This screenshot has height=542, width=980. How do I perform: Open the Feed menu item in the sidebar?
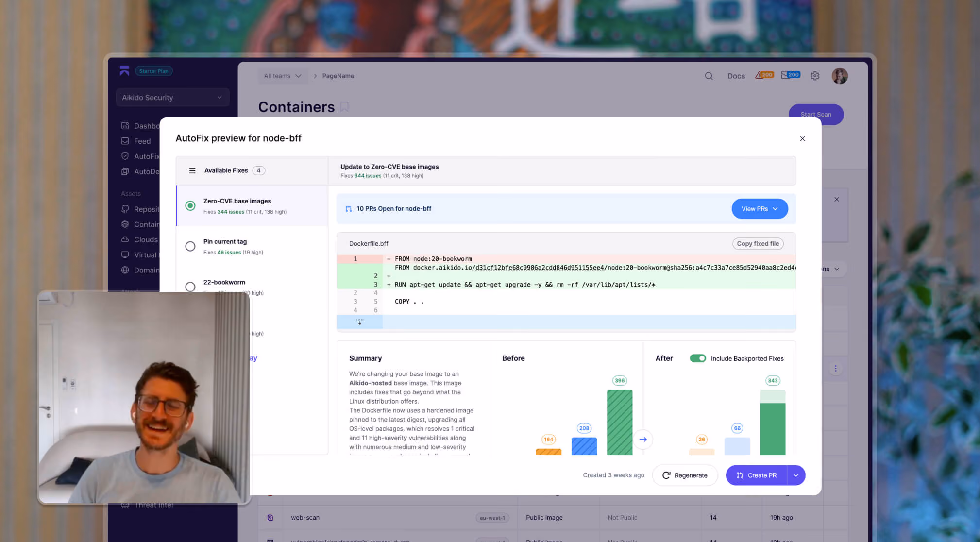[142, 141]
